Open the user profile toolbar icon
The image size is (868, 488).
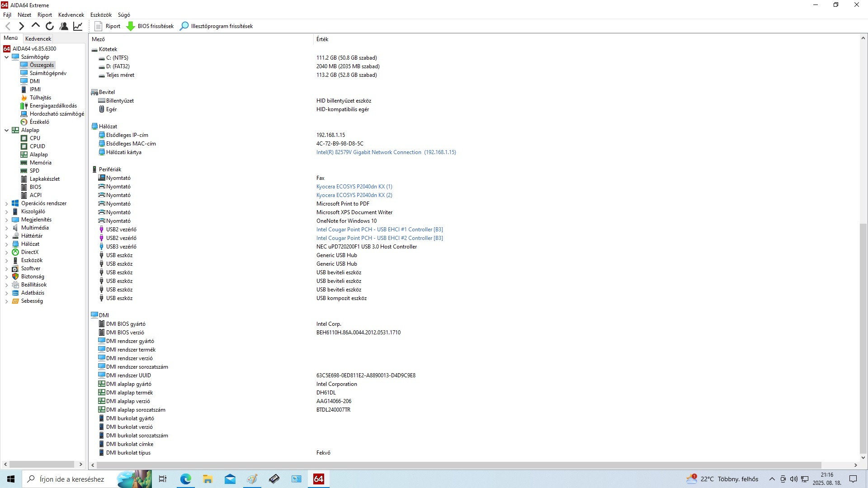point(64,26)
